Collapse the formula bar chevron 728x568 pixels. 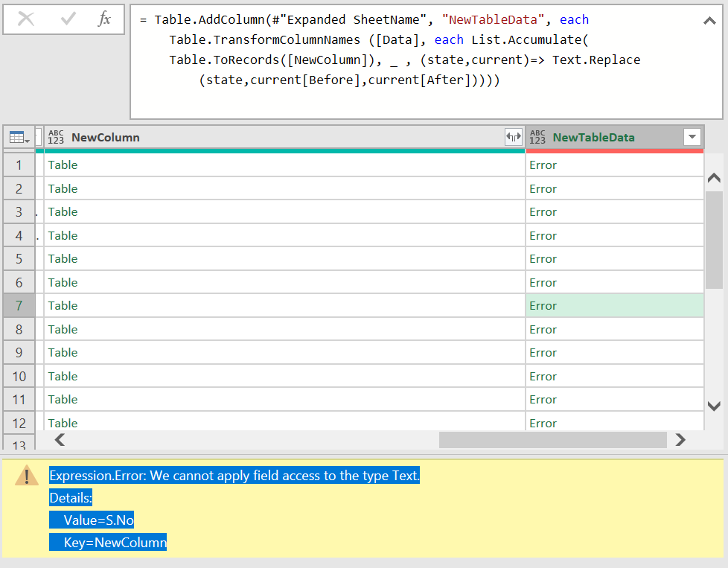709,20
